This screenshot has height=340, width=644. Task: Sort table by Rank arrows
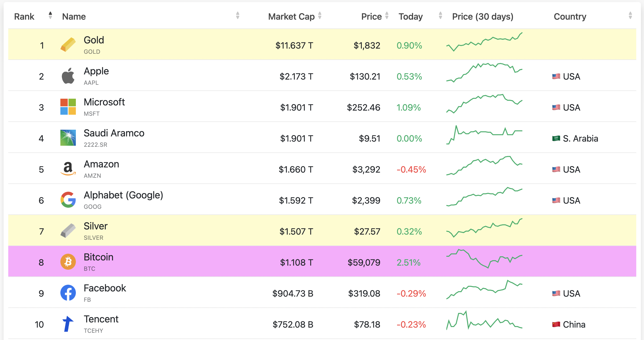click(x=50, y=16)
